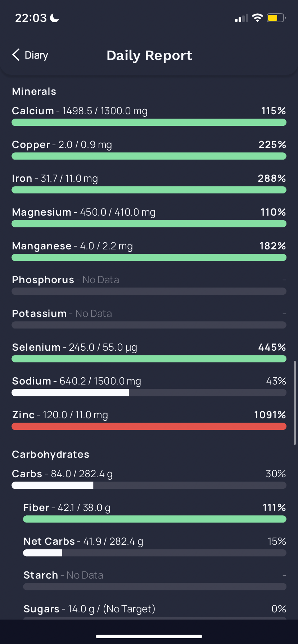Tap the battery indicator icon
Image resolution: width=298 pixels, height=644 pixels.
(x=276, y=18)
